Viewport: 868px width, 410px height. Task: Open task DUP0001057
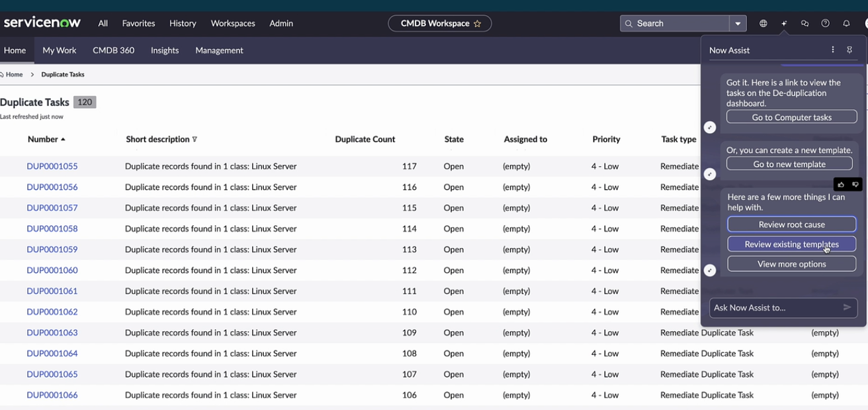52,208
